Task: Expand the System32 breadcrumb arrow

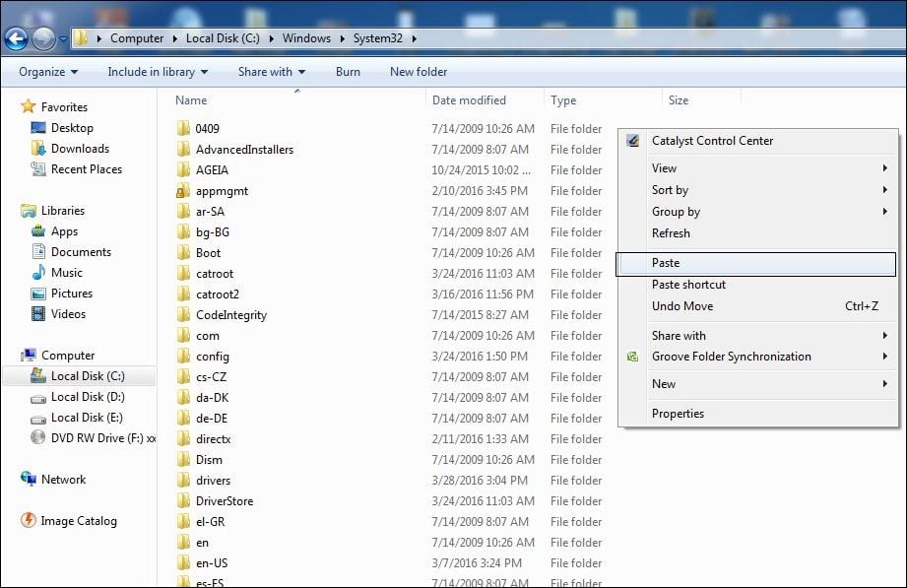Action: (x=415, y=38)
